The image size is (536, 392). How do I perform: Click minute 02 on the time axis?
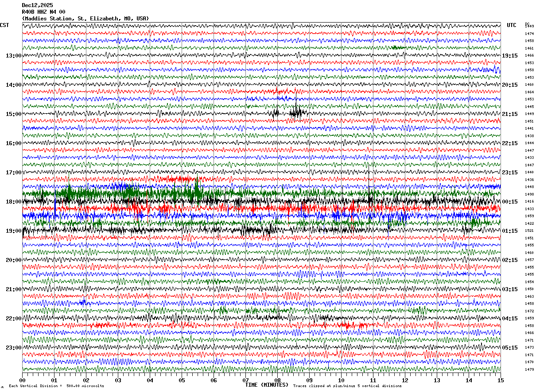86,380
